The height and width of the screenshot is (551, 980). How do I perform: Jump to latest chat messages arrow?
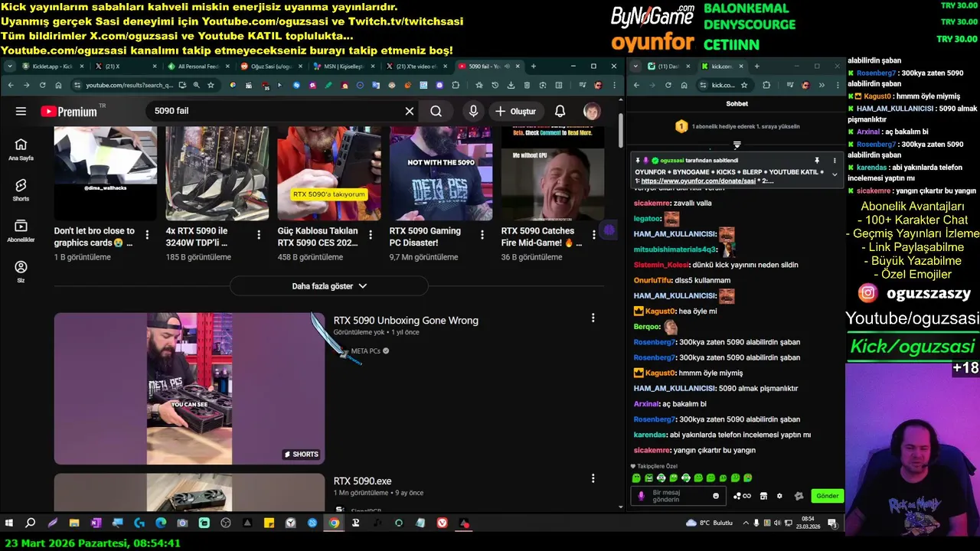click(737, 145)
